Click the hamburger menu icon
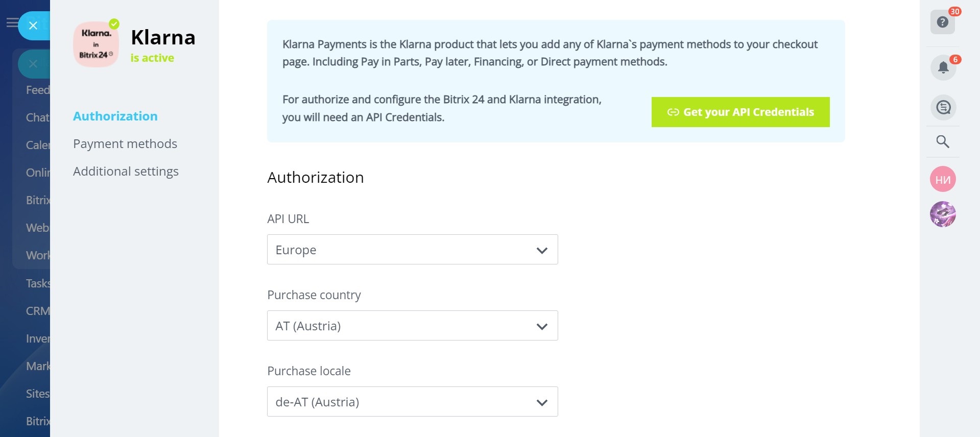 [x=11, y=23]
